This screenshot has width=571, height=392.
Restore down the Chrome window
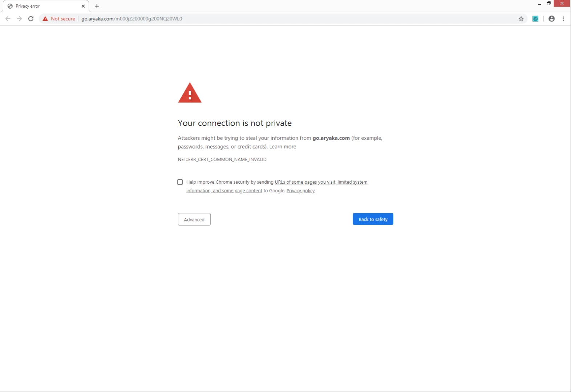pyautogui.click(x=548, y=4)
